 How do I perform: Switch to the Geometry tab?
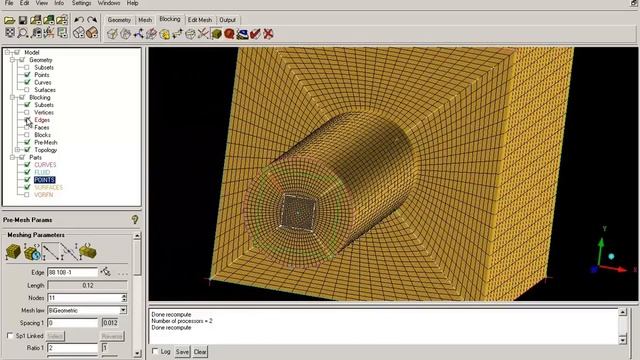click(x=119, y=20)
